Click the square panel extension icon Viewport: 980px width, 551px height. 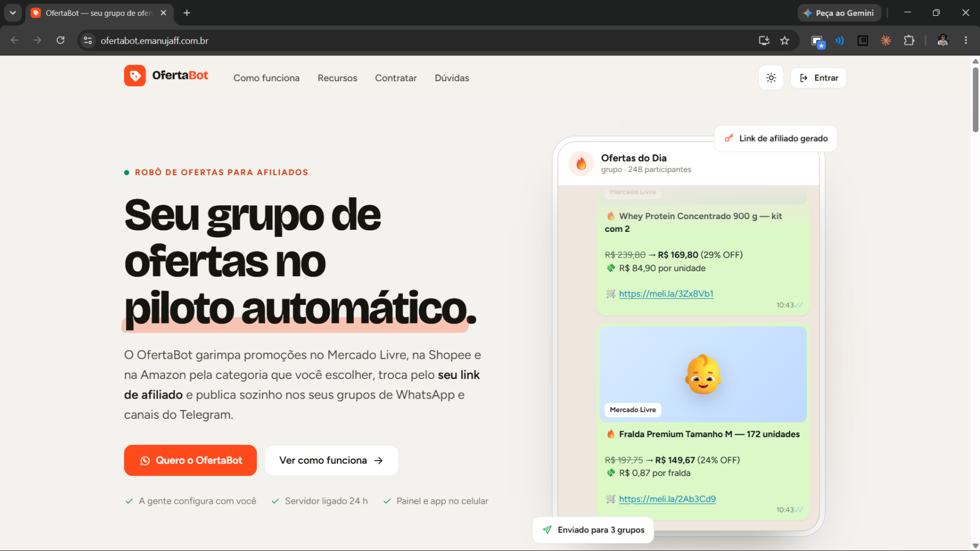click(863, 40)
